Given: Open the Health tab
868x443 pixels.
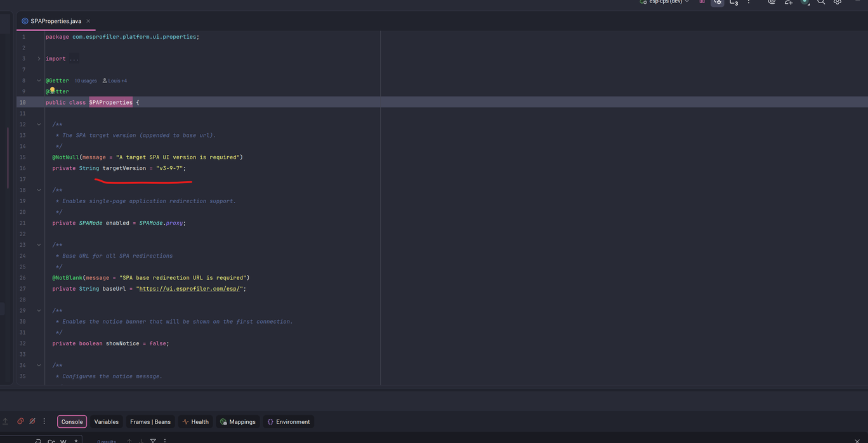Looking at the screenshot, I should 195,422.
